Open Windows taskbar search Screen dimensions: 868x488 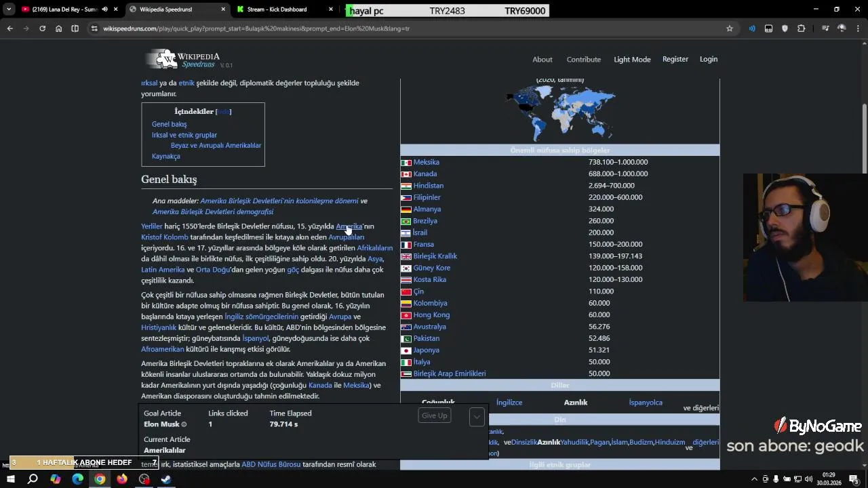pyautogui.click(x=33, y=479)
